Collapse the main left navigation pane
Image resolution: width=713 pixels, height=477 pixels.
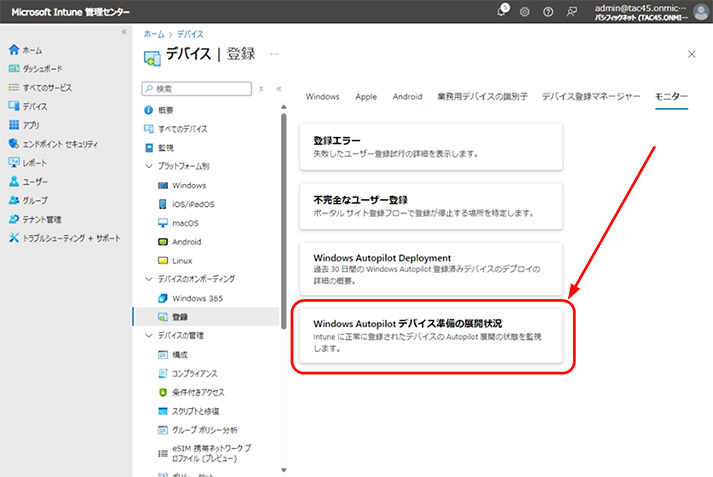coord(124,31)
